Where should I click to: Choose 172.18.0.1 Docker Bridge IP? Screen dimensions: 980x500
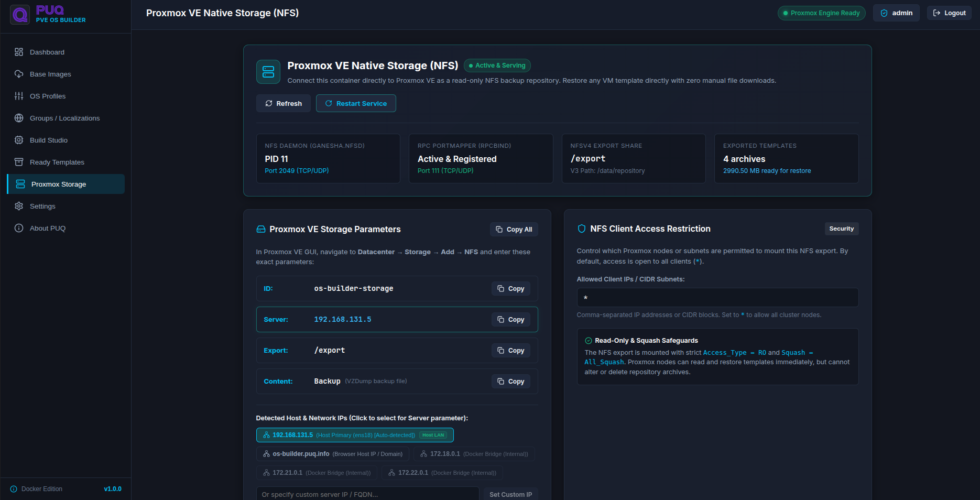point(474,454)
